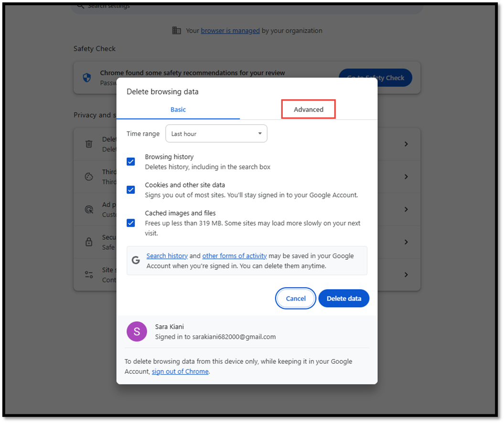
Task: Click the third-party cookies icon
Action: click(x=89, y=177)
